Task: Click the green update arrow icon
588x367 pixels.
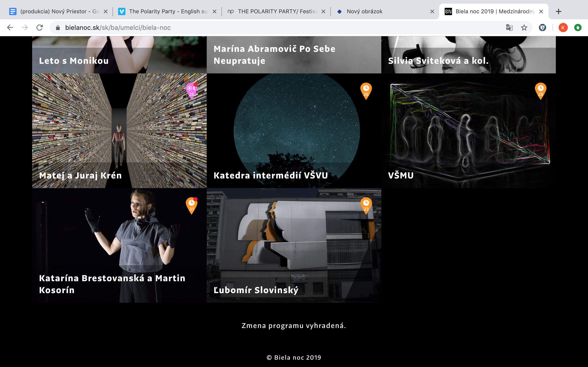Action: [578, 28]
